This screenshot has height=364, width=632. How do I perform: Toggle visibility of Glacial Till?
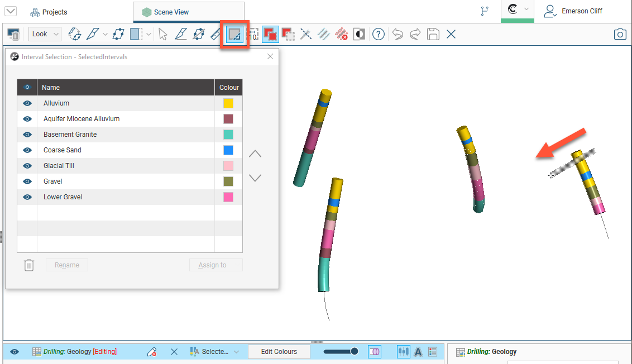[27, 166]
